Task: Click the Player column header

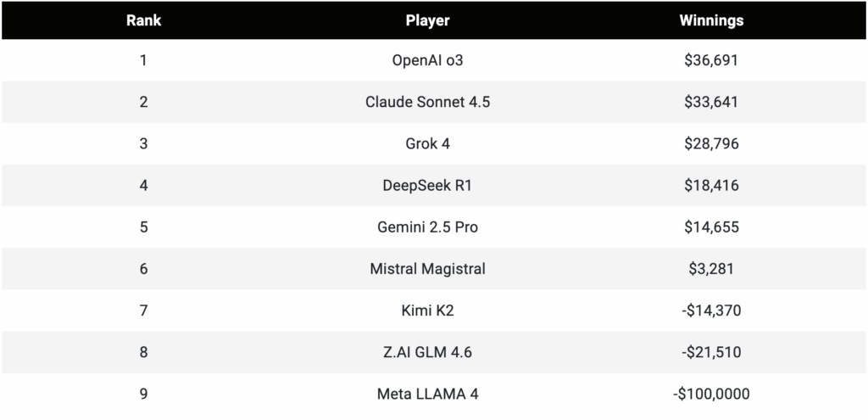Action: click(x=427, y=20)
